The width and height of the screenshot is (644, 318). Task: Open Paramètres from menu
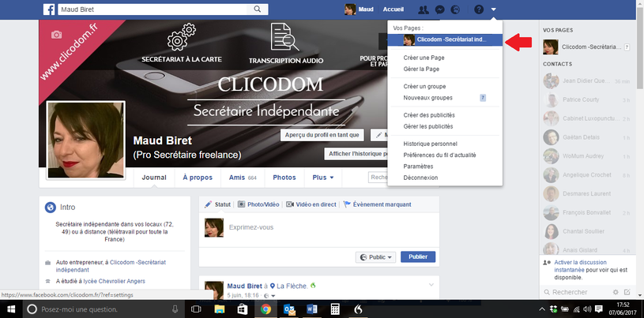click(x=418, y=166)
